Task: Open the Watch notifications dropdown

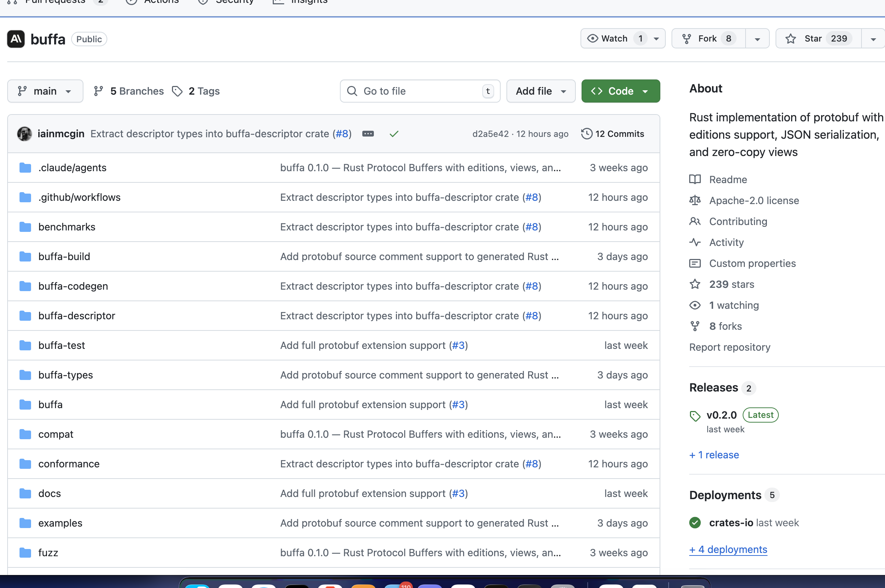Action: (623, 38)
